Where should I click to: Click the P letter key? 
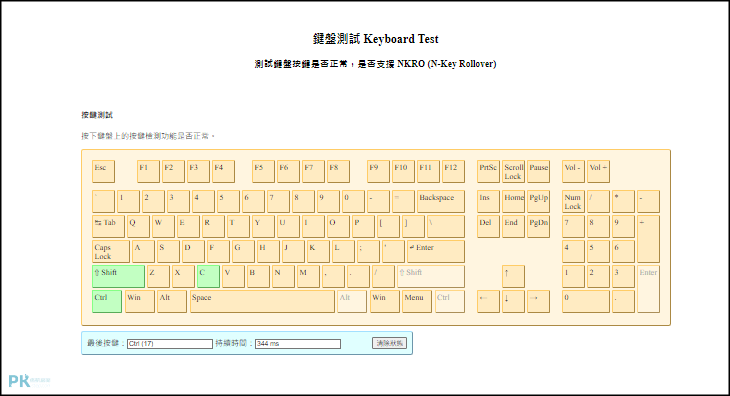coord(363,227)
